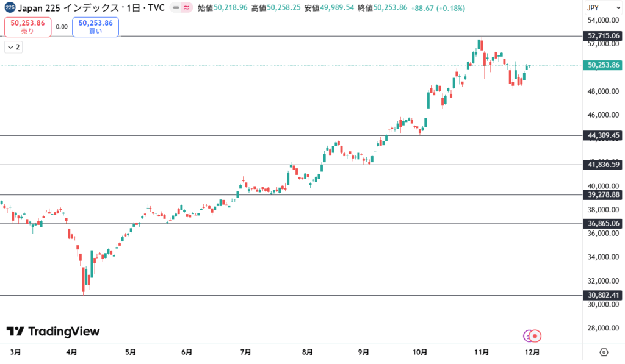This screenshot has width=625, height=364.
Task: Select the 44,309.45 horizontal line label
Action: point(604,135)
